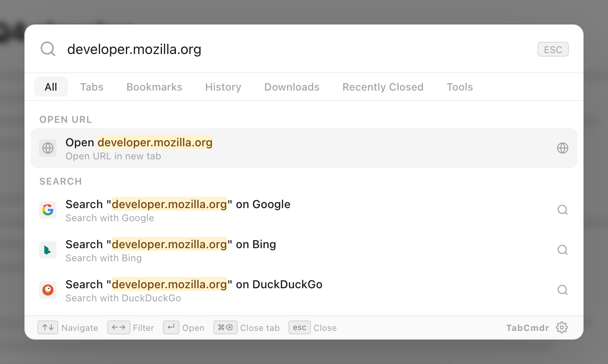Click the SEARCH section heading

pos(61,182)
